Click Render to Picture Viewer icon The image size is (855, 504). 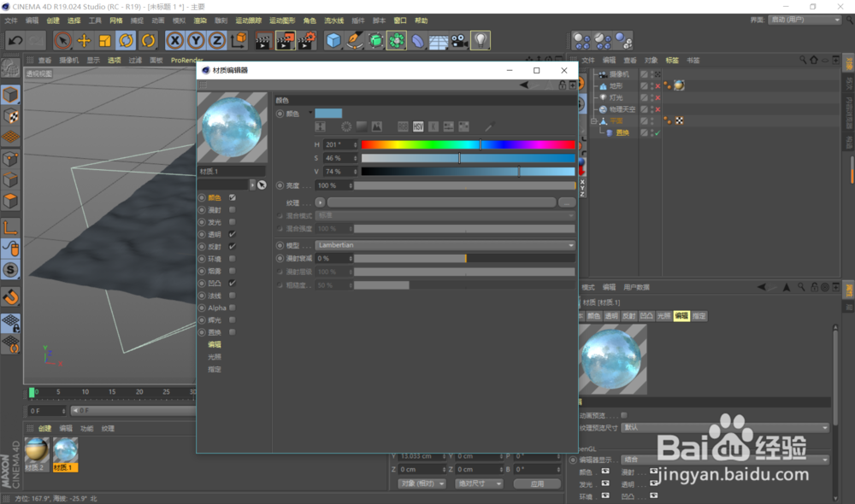pos(285,40)
